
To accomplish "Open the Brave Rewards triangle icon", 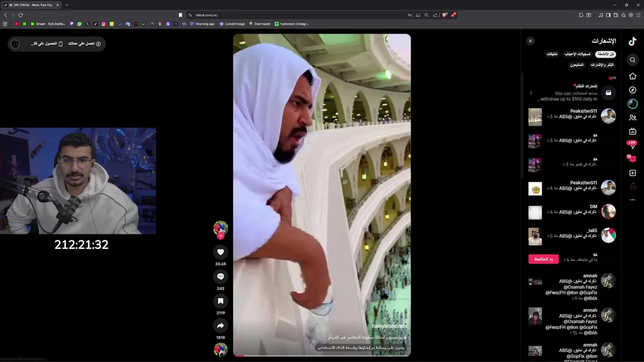I will pos(453,15).
